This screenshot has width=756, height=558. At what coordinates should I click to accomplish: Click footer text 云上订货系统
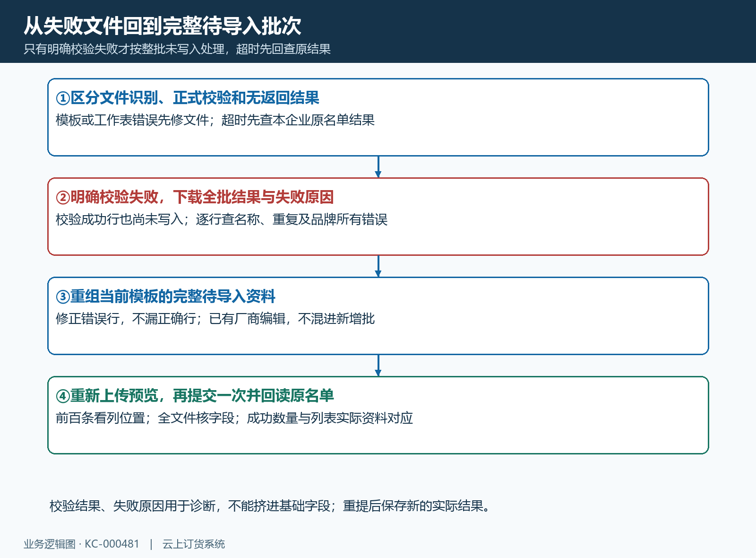click(x=194, y=544)
